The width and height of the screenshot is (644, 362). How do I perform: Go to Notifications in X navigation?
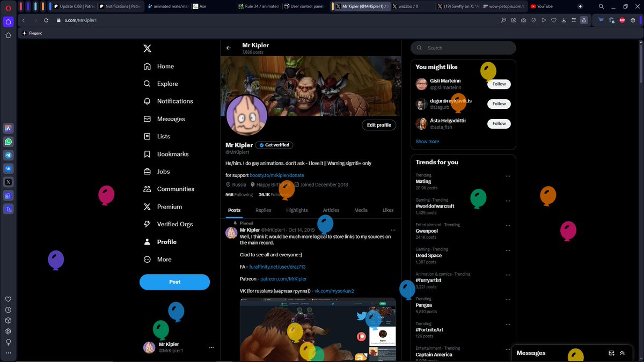click(168, 101)
